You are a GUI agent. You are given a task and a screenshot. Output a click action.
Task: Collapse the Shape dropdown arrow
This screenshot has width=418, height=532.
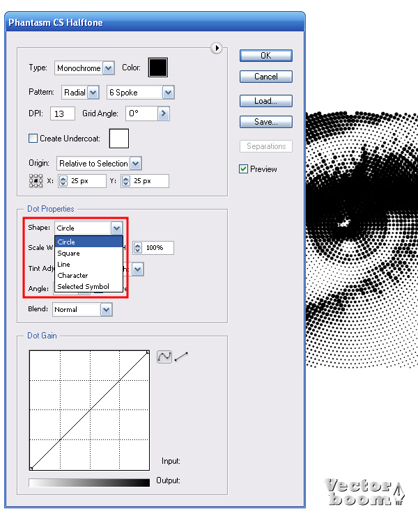point(116,228)
